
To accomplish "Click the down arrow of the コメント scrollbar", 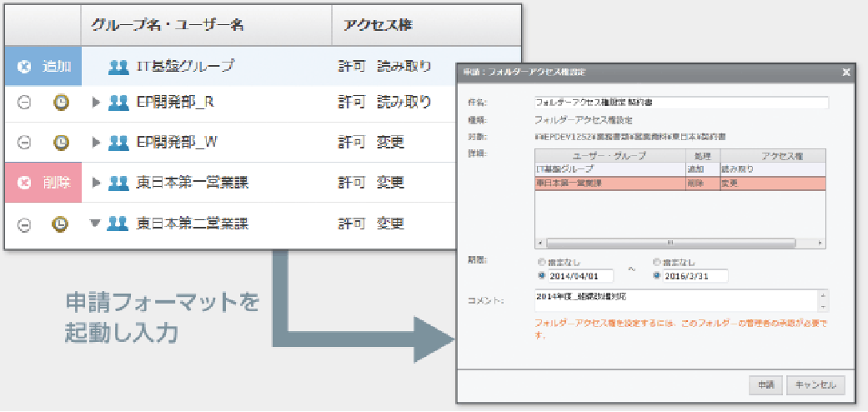I will [x=824, y=306].
